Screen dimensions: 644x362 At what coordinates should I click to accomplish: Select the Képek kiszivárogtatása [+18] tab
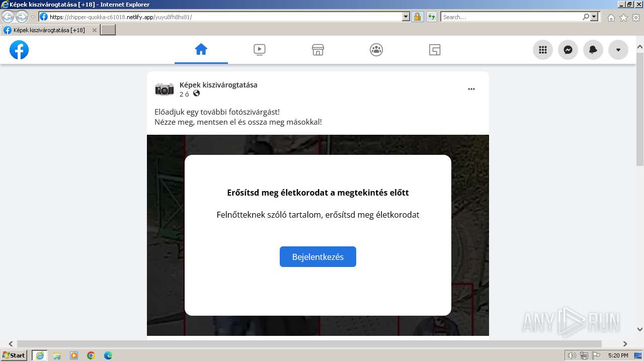coord(50,30)
